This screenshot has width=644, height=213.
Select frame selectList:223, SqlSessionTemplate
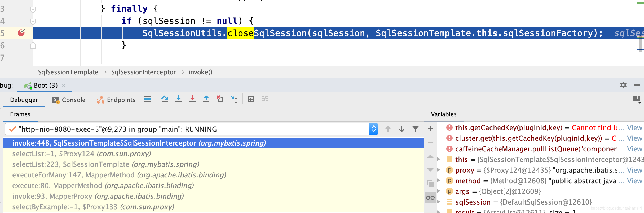click(x=213, y=164)
